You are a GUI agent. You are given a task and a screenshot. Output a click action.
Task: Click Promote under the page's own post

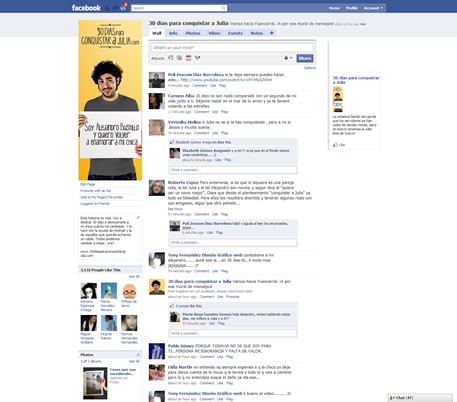(x=233, y=297)
